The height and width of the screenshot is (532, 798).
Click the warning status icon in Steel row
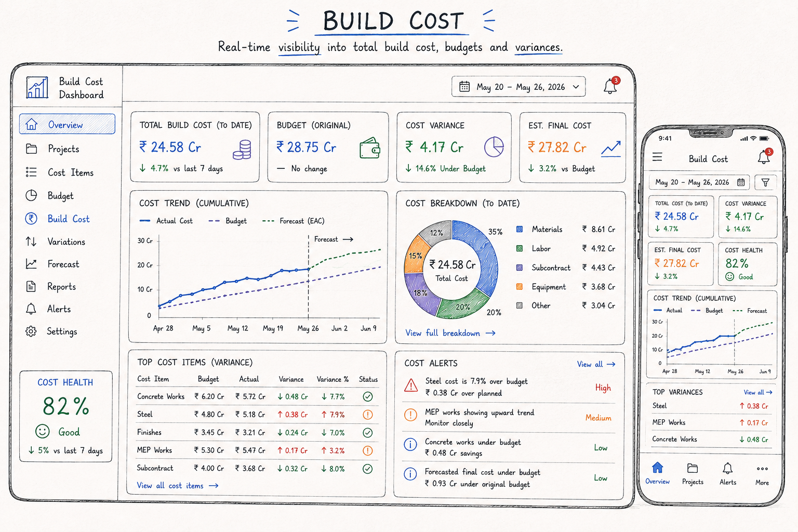[x=367, y=415]
